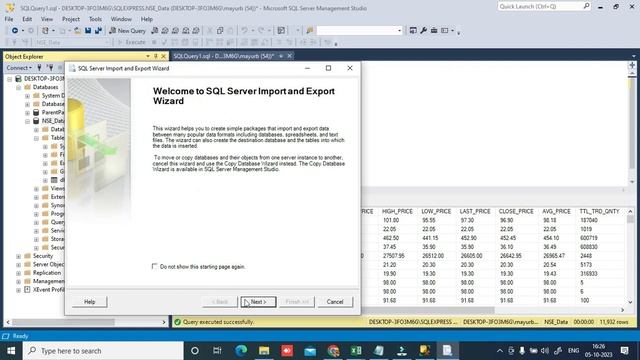Expand the Server Objects folder
This screenshot has height=360, width=640.
(19, 264)
